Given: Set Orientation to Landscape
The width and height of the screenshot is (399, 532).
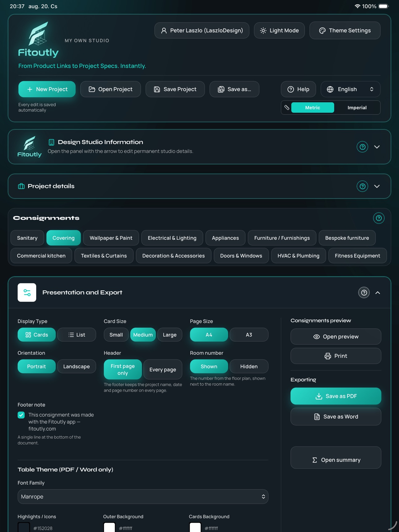Looking at the screenshot, I should click(77, 366).
